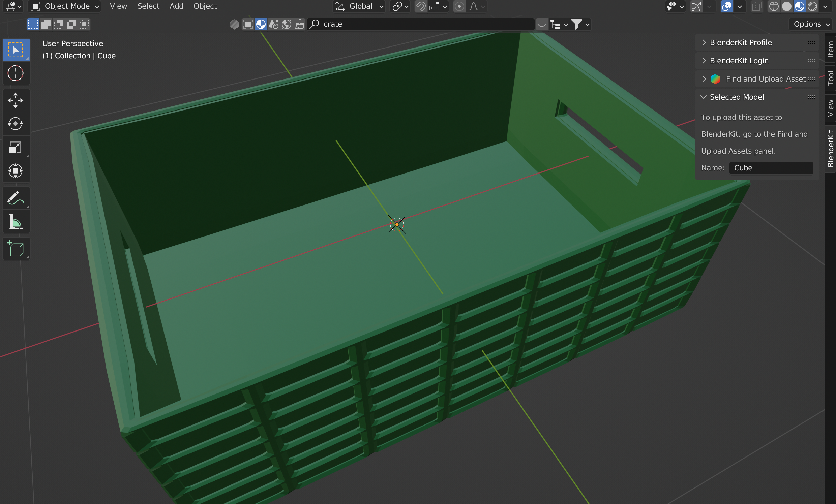The image size is (836, 504).
Task: Toggle show gizmo button
Action: point(696,6)
